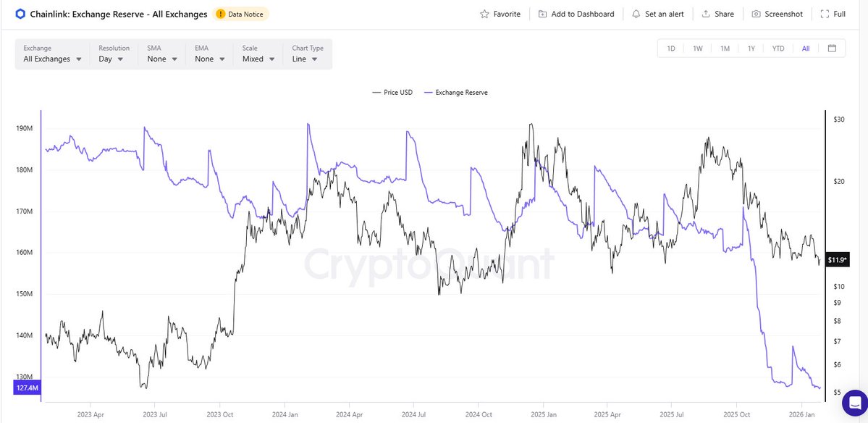Viewport: 868px width, 423px height.
Task: Expand the Exchange dropdown
Action: click(51, 59)
